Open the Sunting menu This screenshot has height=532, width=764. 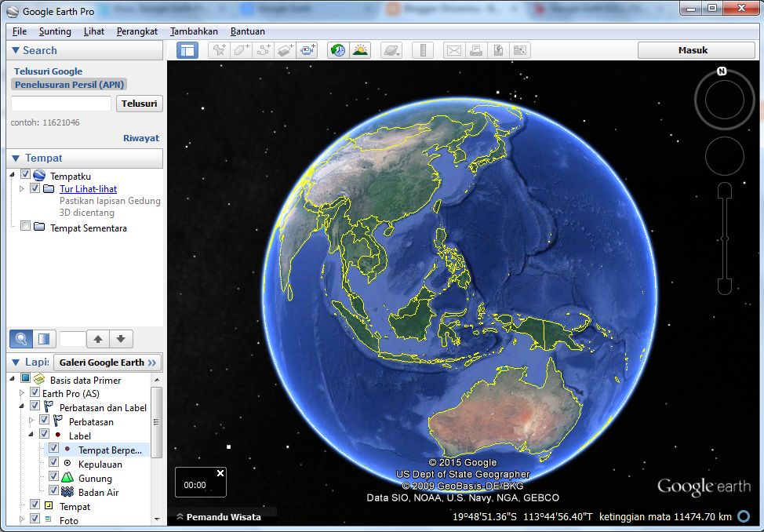[55, 31]
